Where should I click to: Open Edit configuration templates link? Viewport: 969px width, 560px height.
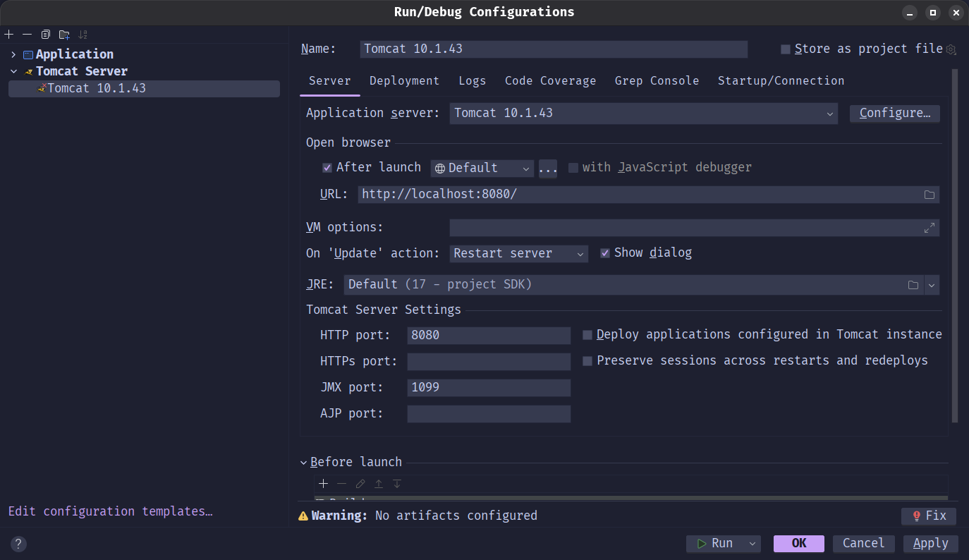[x=110, y=511]
